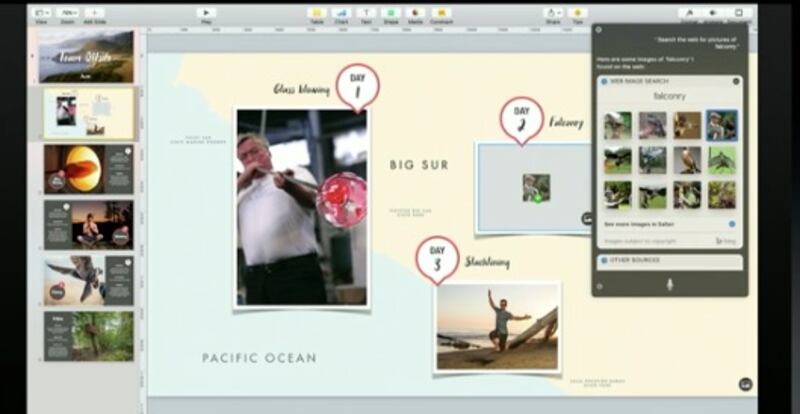The image size is (800, 414).
Task: Switch to the Animate inspector tab
Action: [x=714, y=13]
